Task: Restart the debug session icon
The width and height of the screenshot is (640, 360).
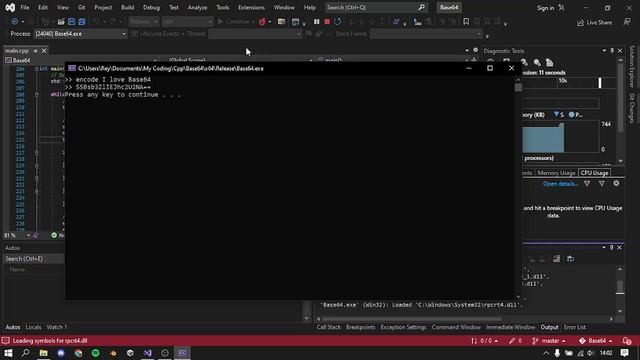Action: pos(338,22)
